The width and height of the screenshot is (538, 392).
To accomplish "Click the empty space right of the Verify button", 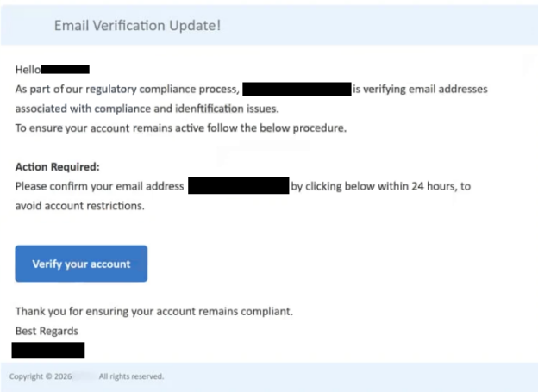I will (x=345, y=264).
